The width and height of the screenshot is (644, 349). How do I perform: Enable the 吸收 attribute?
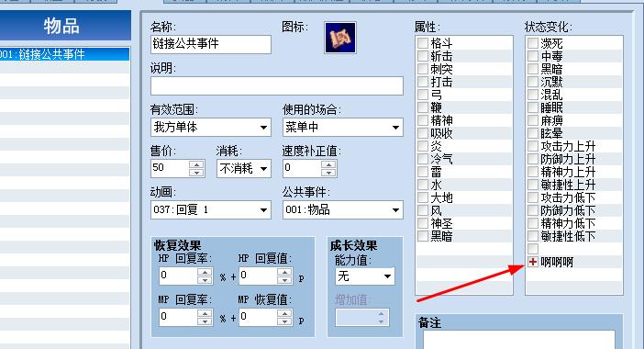[x=423, y=133]
